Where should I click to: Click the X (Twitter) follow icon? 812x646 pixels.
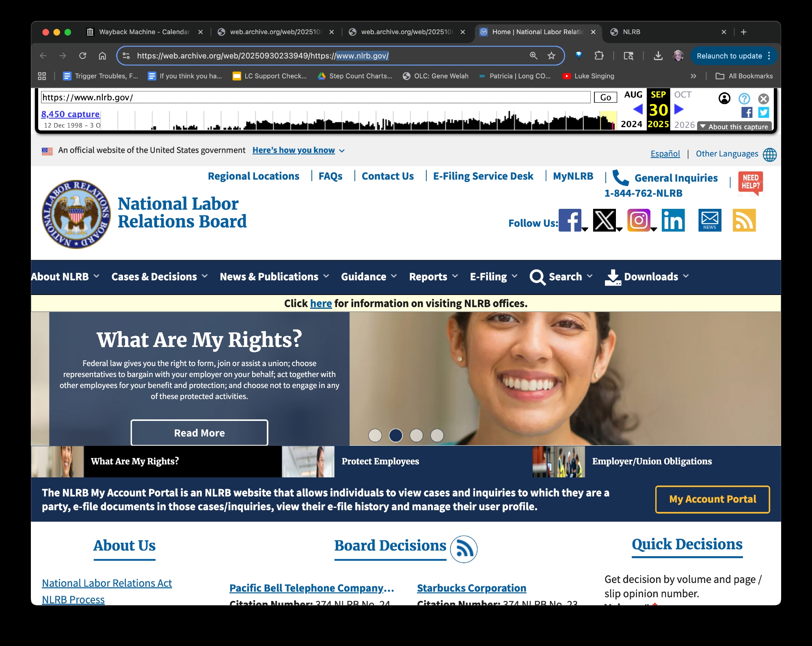[x=604, y=220]
